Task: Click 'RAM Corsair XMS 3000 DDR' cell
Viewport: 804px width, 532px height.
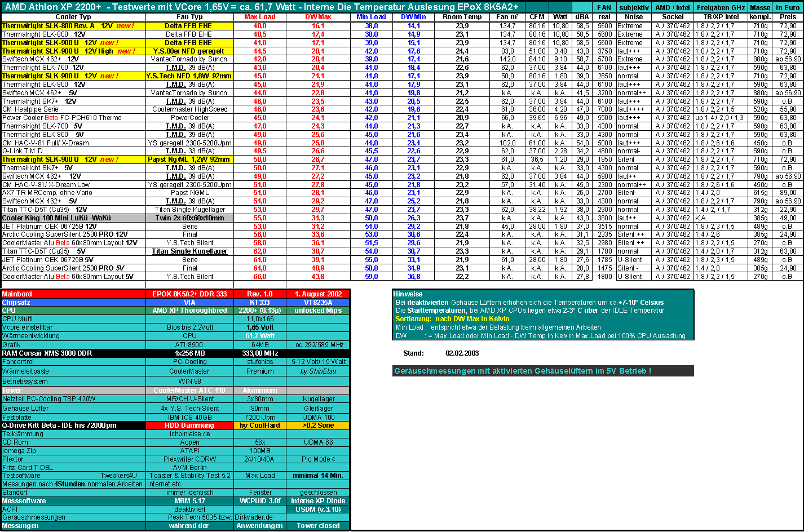Action: (x=73, y=353)
